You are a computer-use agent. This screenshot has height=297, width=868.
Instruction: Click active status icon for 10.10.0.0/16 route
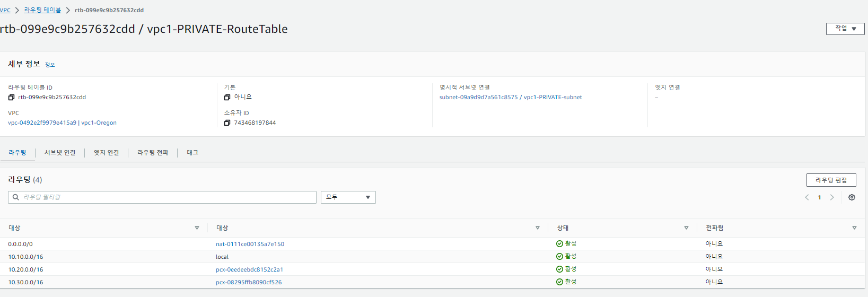559,257
